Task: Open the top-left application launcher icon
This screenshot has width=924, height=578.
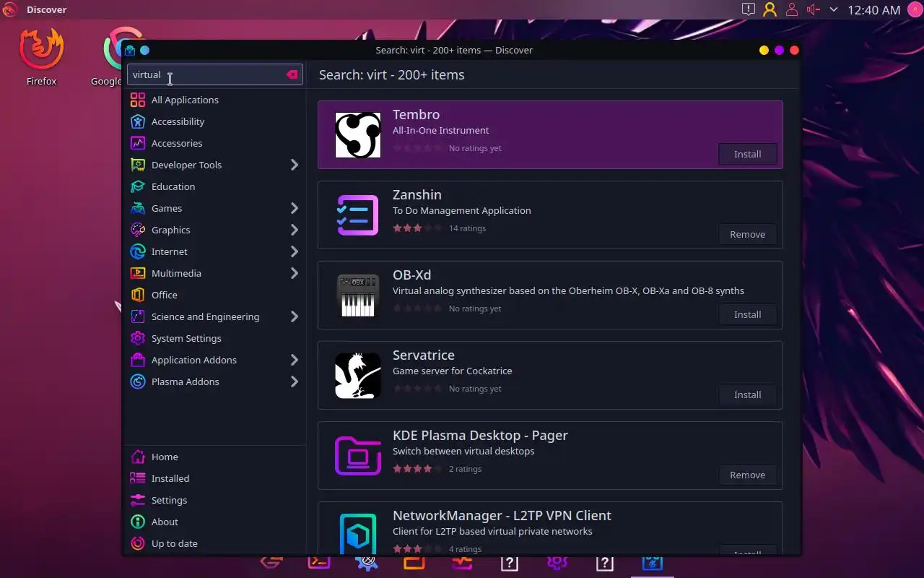Action: [x=10, y=9]
